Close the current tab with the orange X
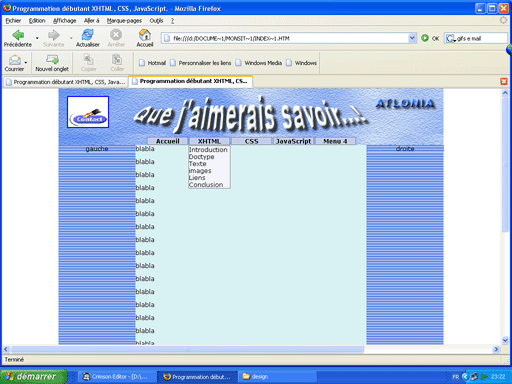This screenshot has height=384, width=512. [x=504, y=82]
